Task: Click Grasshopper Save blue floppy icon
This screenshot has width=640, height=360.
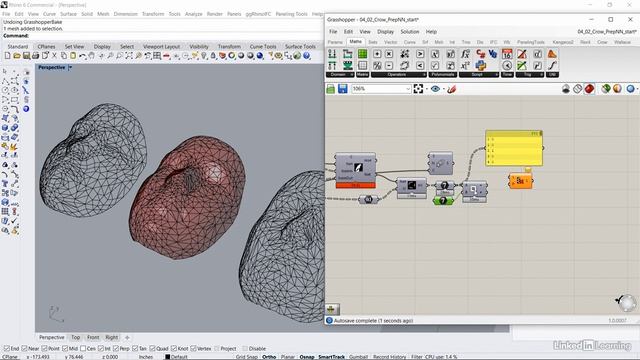Action: click(x=342, y=89)
